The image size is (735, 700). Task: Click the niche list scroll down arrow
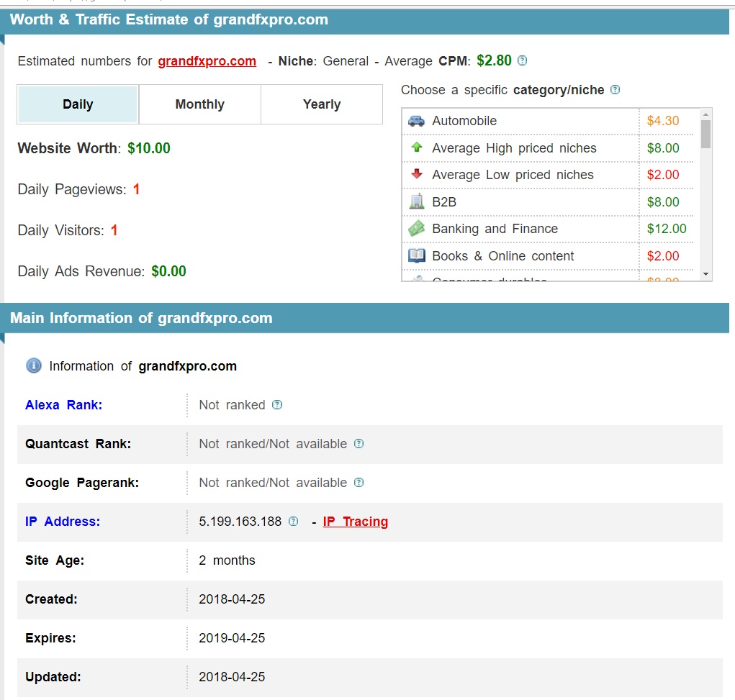(705, 274)
